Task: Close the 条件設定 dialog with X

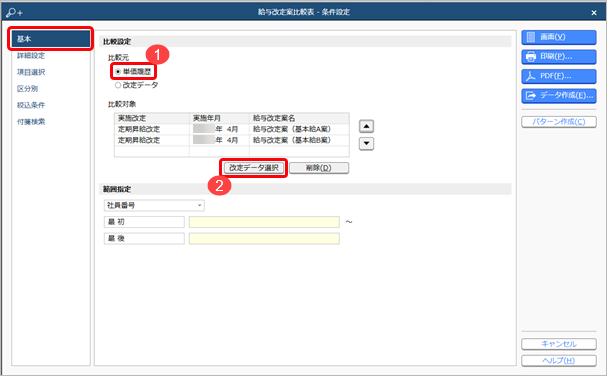Action: pyautogui.click(x=594, y=13)
